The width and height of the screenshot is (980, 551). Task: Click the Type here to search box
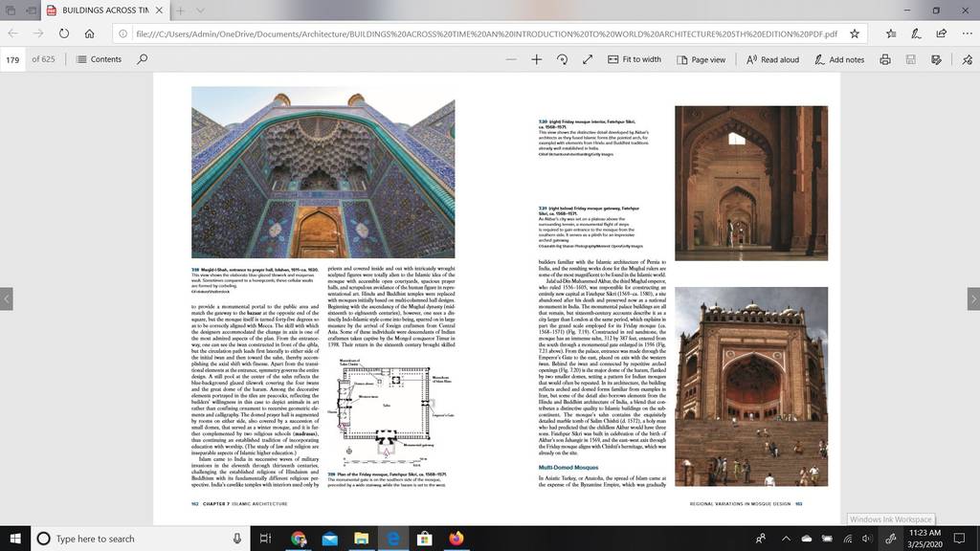point(140,539)
